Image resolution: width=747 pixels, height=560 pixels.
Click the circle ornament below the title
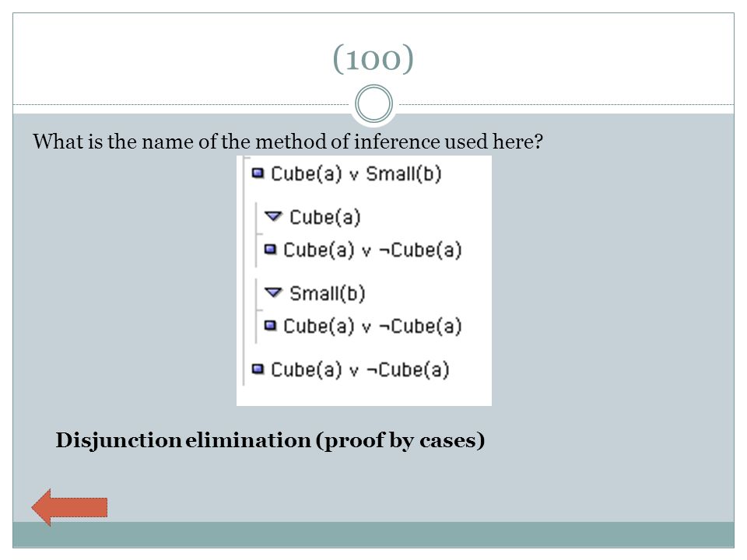[374, 103]
